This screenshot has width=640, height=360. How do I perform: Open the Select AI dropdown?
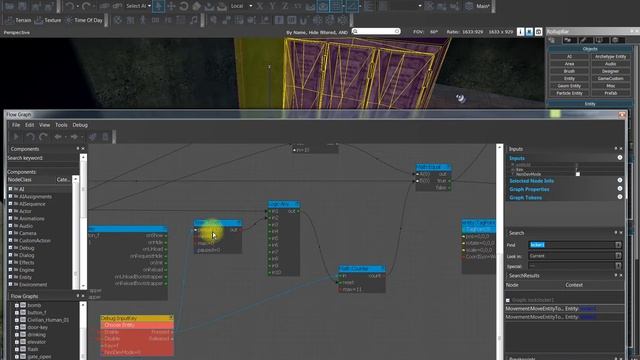click(138, 6)
